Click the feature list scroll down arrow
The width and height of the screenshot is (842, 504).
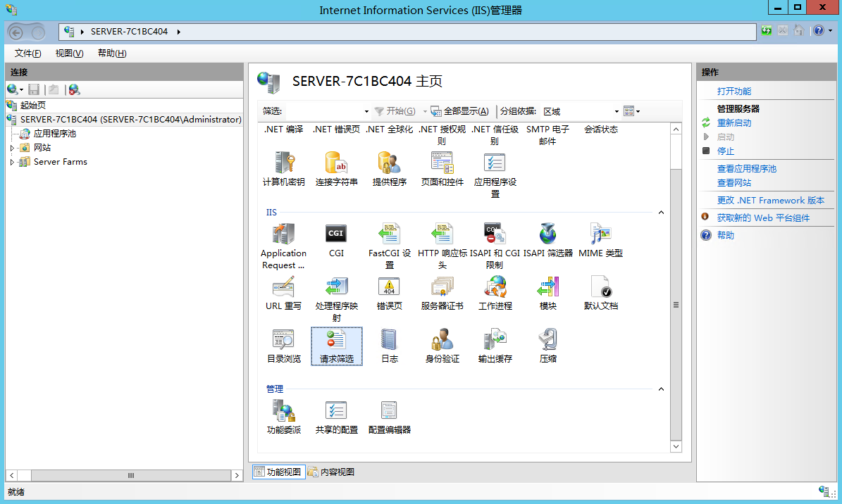point(676,446)
